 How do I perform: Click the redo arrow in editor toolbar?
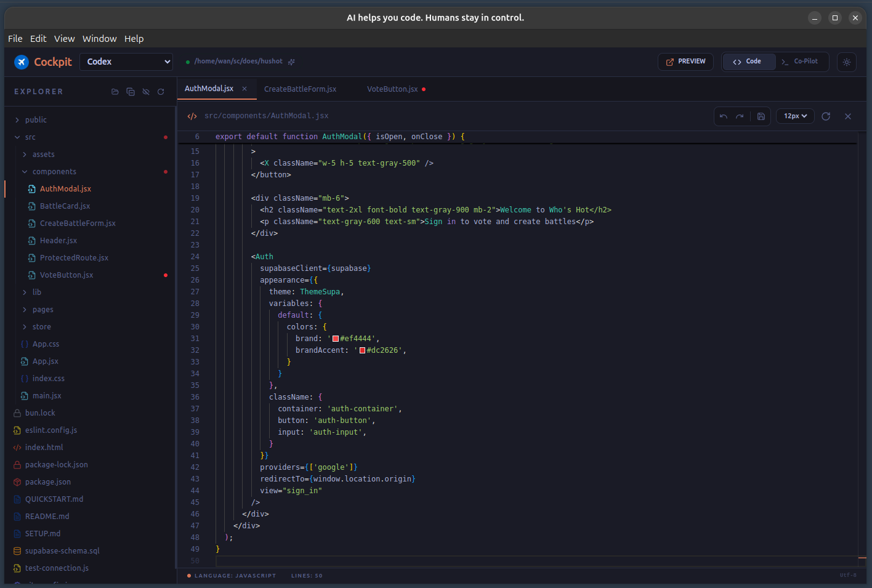coord(740,116)
